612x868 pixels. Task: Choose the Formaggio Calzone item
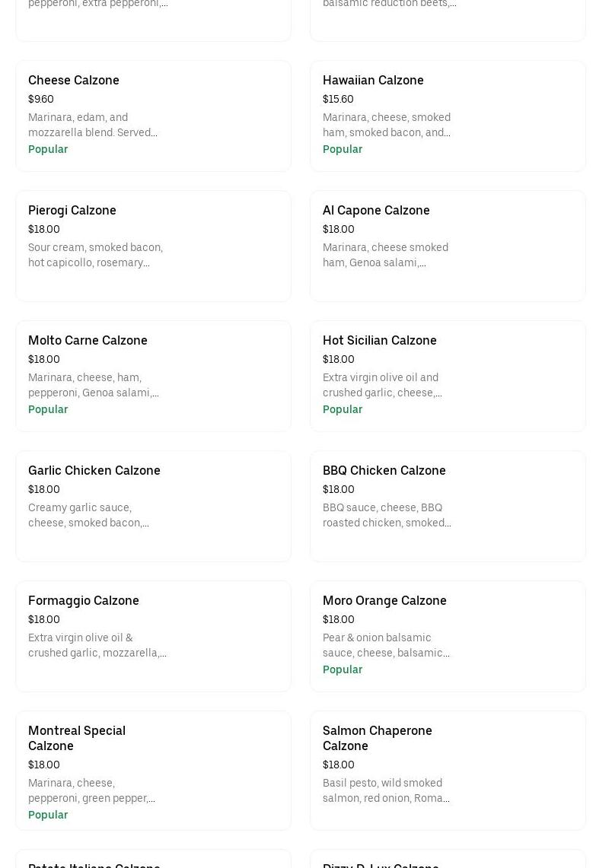tap(84, 600)
